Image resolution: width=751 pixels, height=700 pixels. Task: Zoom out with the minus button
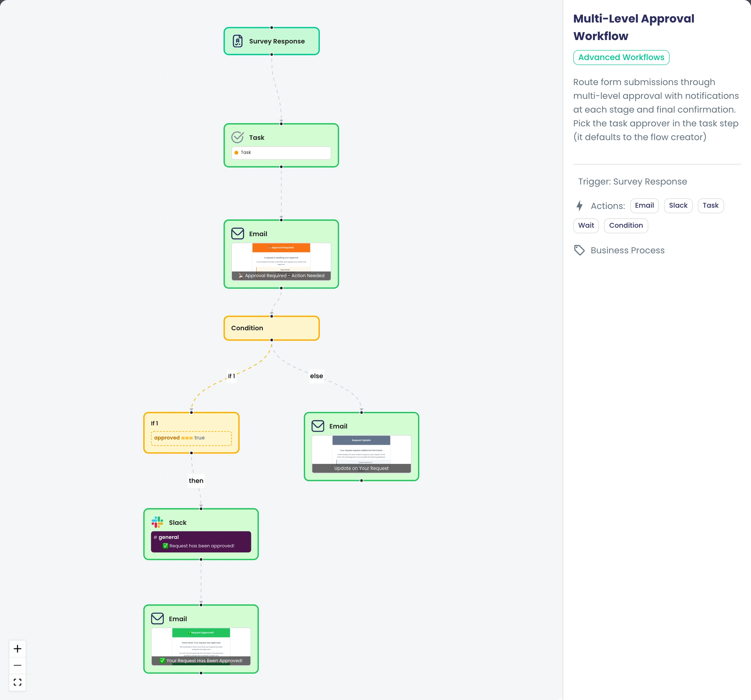(x=18, y=665)
